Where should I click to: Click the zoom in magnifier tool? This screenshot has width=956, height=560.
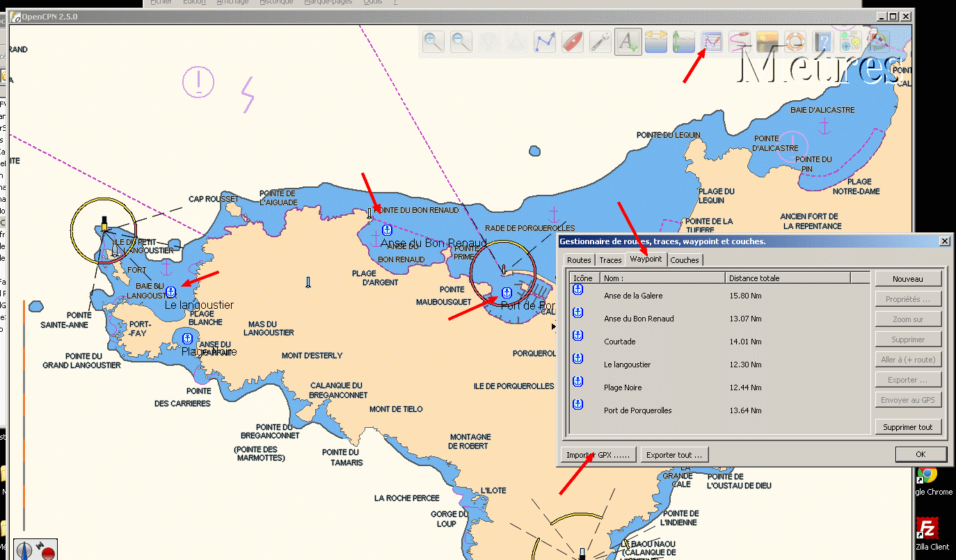(433, 42)
